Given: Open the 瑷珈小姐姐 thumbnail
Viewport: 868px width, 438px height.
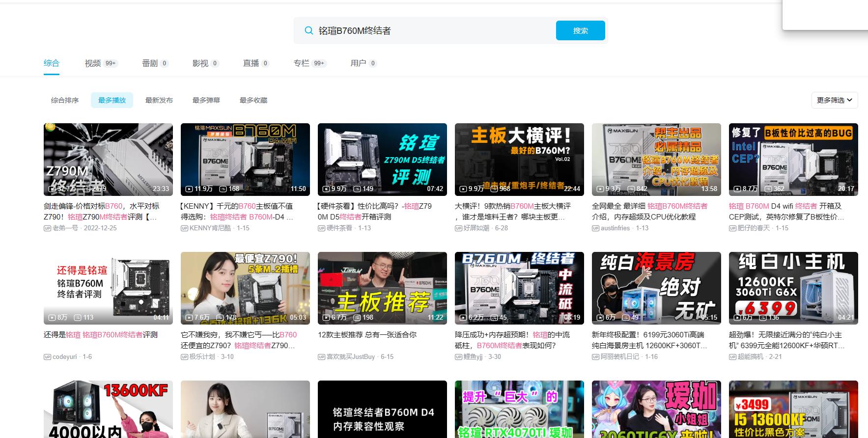Looking at the screenshot, I should [x=656, y=409].
